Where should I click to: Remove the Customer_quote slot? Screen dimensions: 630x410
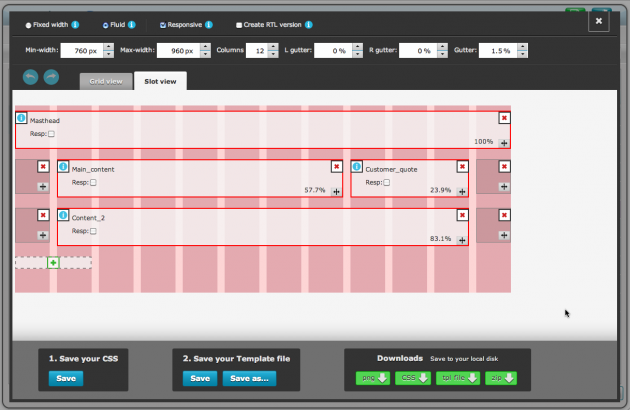pyautogui.click(x=462, y=167)
